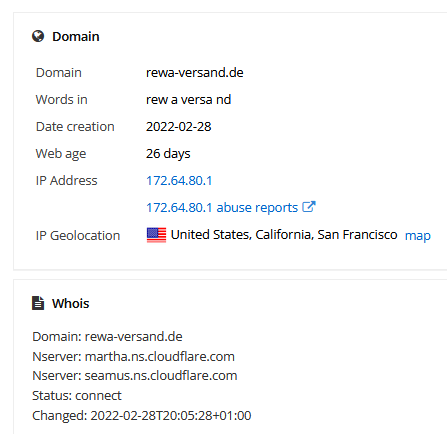
Task: Click the 'Status: connect' line
Action: coord(77,396)
